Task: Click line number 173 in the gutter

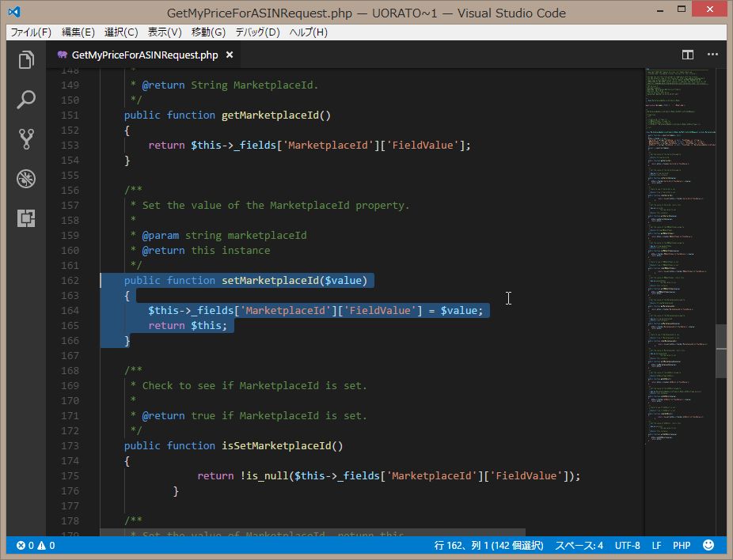Action: [x=70, y=445]
